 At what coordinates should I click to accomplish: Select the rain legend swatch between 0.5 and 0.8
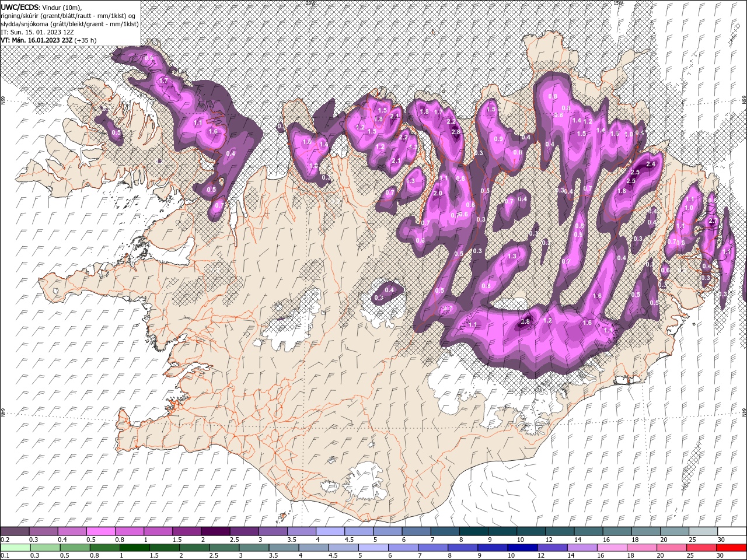(75, 548)
